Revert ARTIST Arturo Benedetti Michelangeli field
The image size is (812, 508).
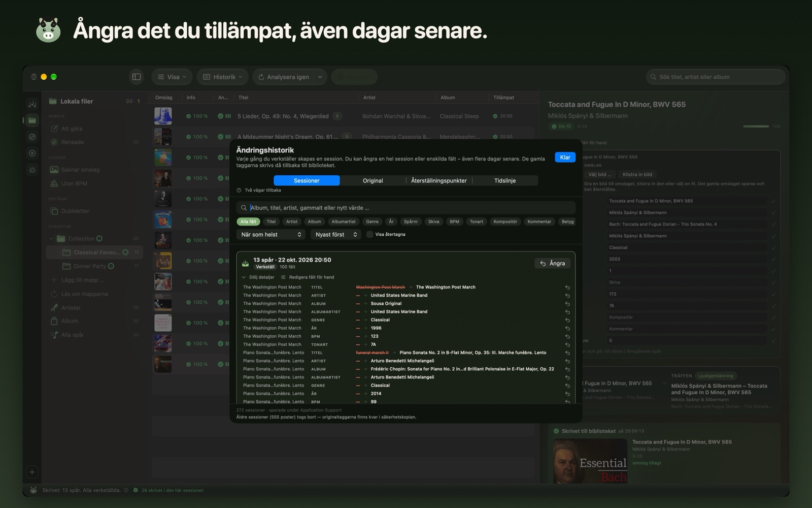[x=567, y=361]
